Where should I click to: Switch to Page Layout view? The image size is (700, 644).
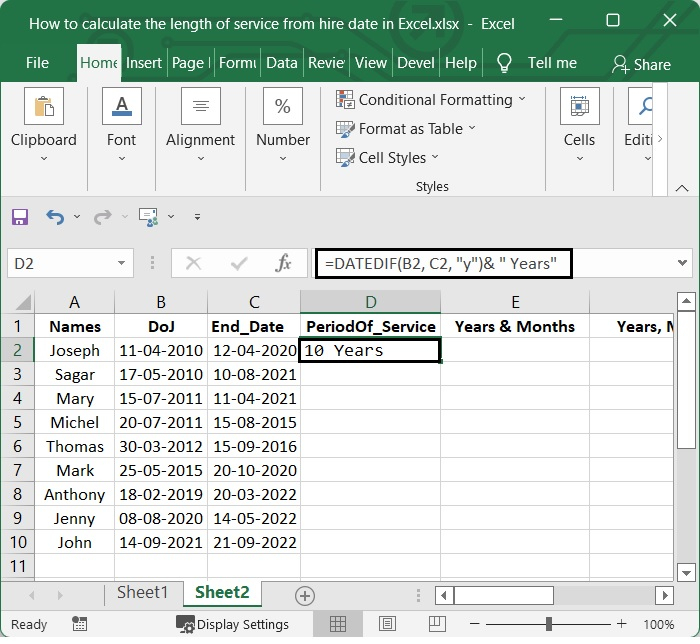point(387,624)
